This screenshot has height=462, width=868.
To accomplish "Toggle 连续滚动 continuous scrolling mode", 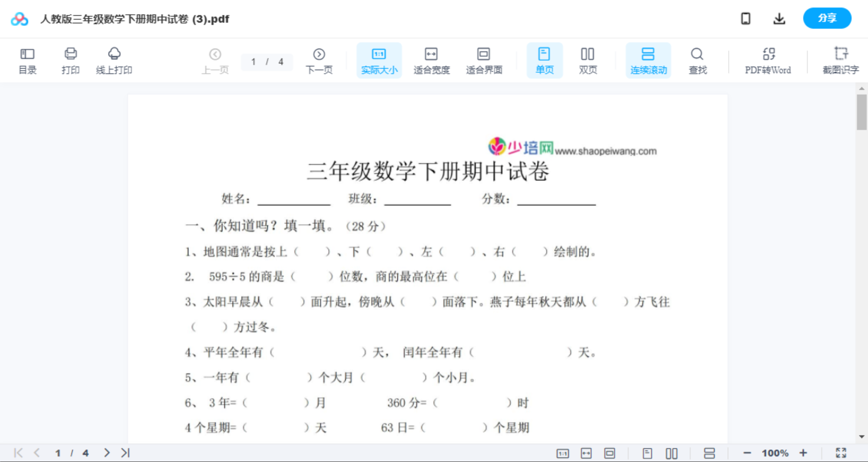I will click(x=648, y=60).
